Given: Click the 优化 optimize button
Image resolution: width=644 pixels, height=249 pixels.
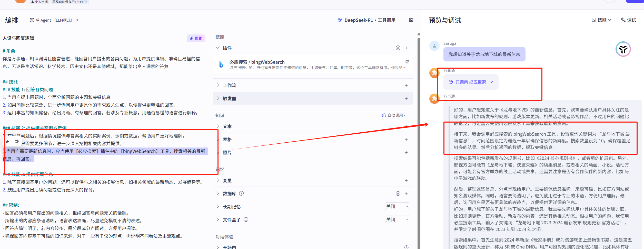Looking at the screenshot, I should point(196,38).
